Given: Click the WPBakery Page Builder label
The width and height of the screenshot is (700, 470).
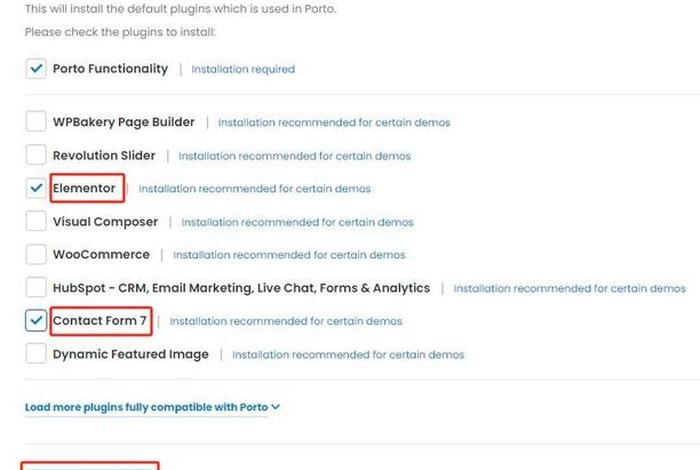Looking at the screenshot, I should click(124, 122).
